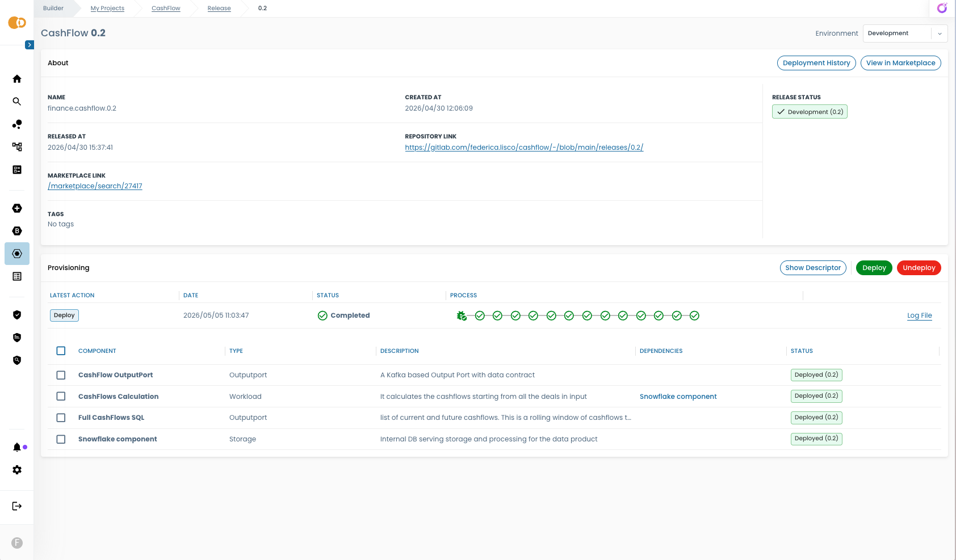Click Deployed (0.2) badge for Snowflake component
The height and width of the screenshot is (560, 956).
click(816, 439)
